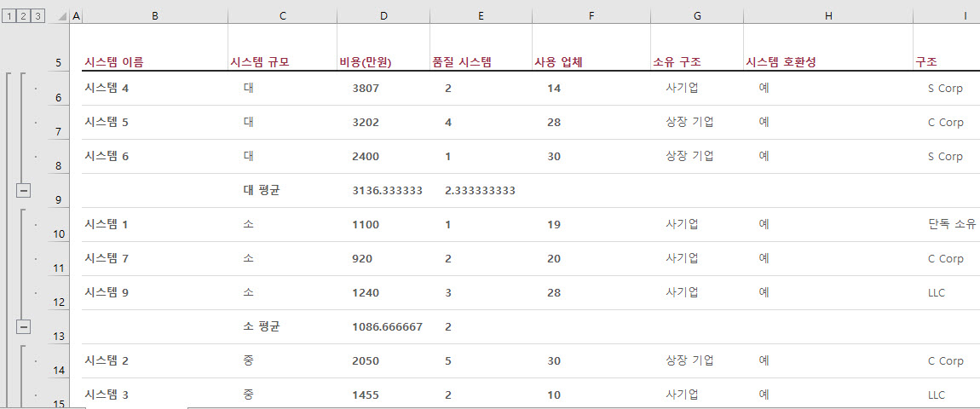
Task: Select the cell 시스템 1
Action: (x=155, y=224)
